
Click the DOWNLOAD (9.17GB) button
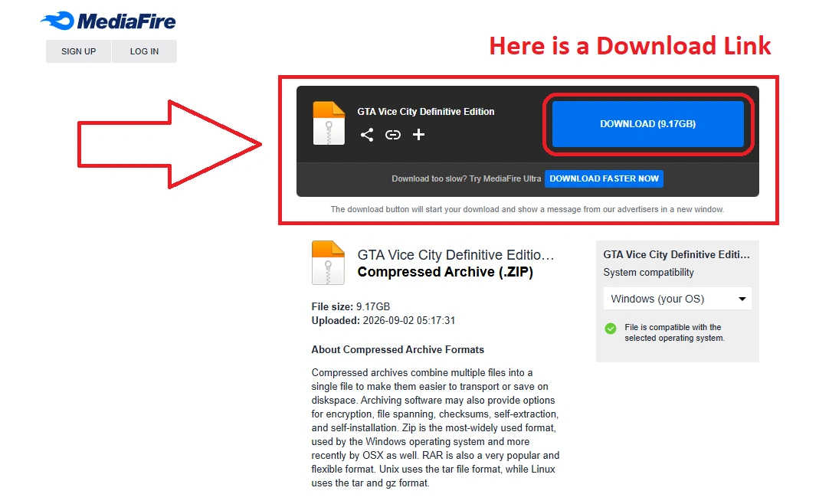tap(647, 124)
